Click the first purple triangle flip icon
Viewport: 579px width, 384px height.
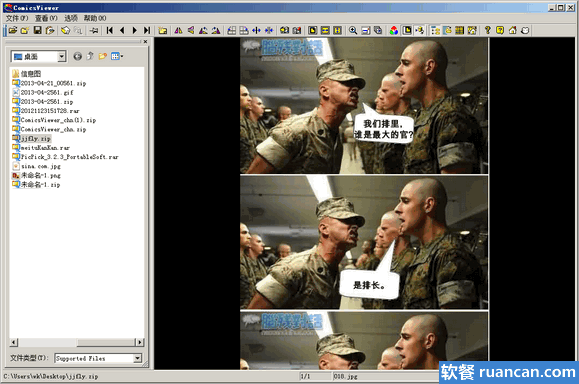178,30
